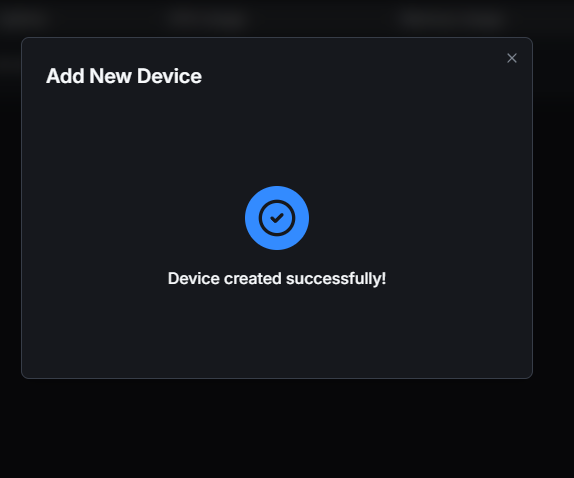Click the word "Add" in the dialog heading
The image size is (574, 478).
65,76
